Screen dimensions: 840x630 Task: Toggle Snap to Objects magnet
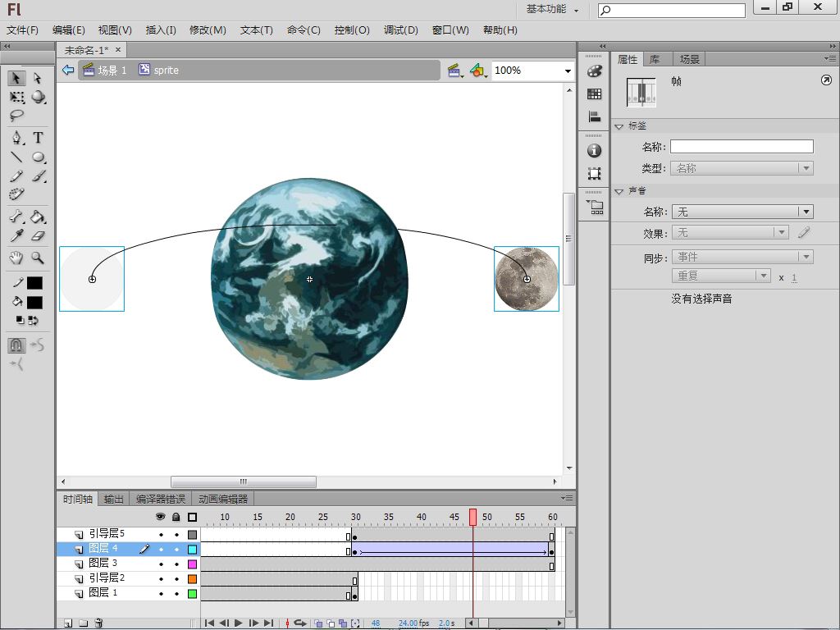[x=16, y=345]
